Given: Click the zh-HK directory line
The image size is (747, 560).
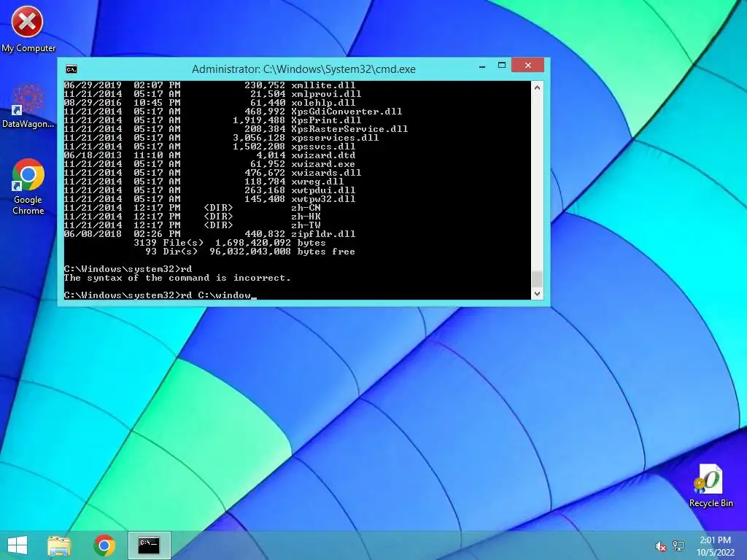Looking at the screenshot, I should tap(193, 216).
